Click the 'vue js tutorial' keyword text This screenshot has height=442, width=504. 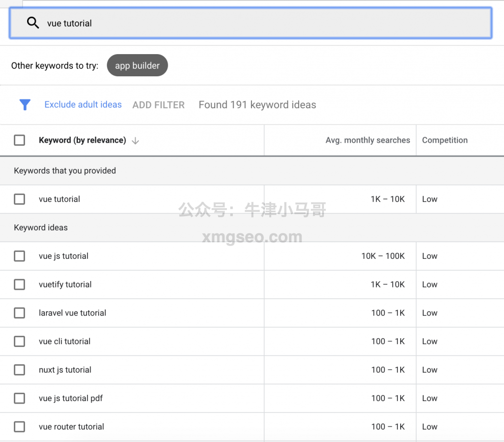(x=63, y=256)
